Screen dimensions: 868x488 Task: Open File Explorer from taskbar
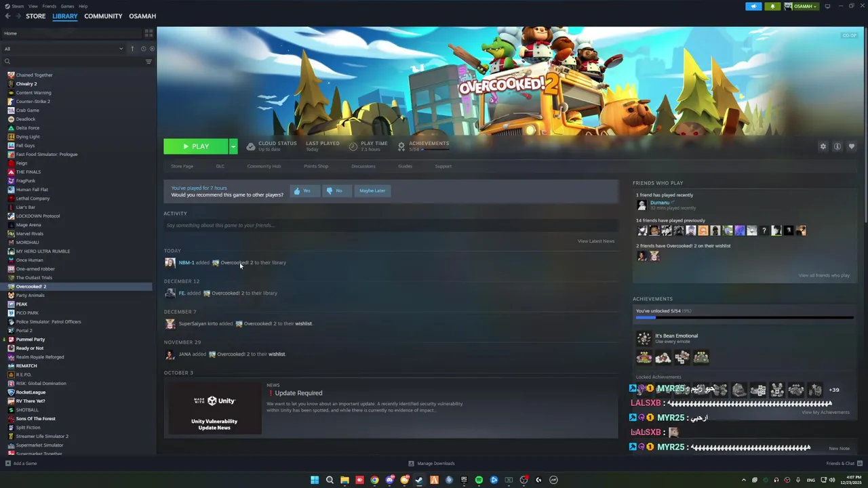pyautogui.click(x=344, y=480)
